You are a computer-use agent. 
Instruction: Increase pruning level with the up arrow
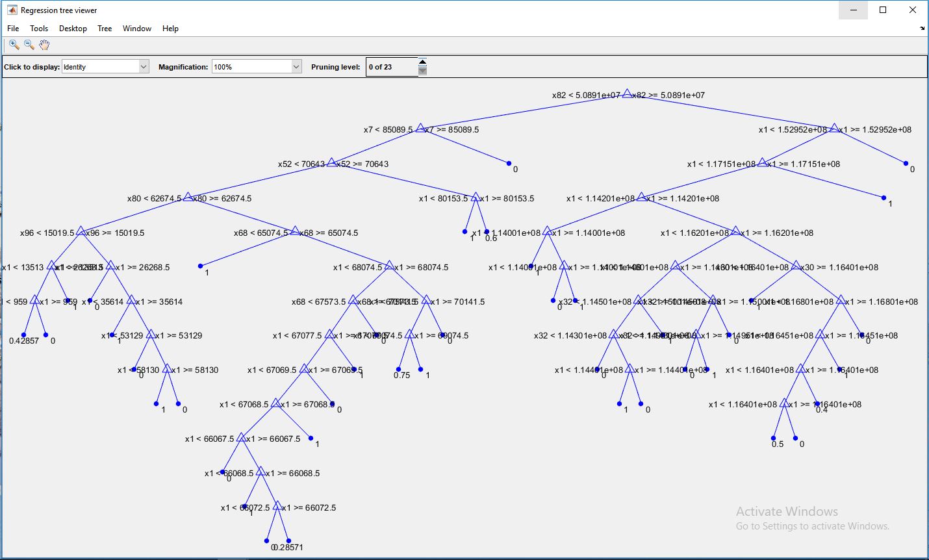point(422,62)
